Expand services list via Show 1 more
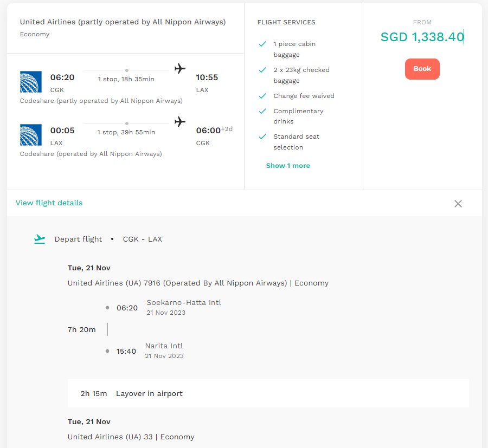488x448 pixels. 288,166
